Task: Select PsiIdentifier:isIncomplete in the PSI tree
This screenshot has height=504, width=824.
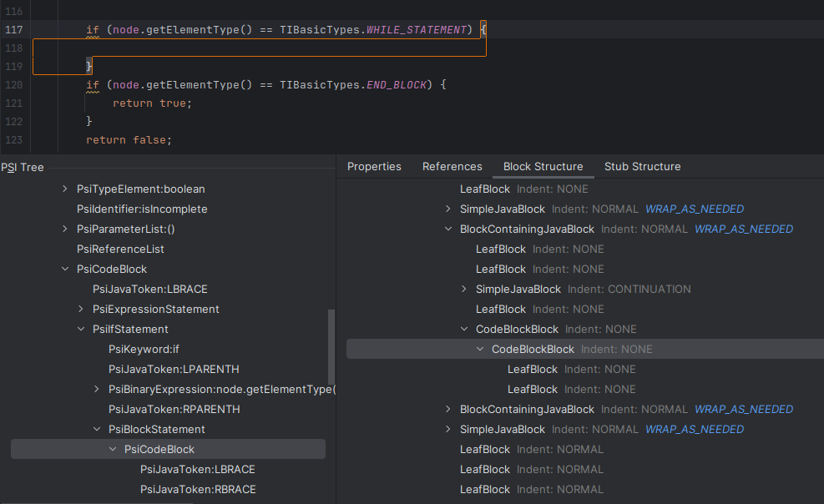Action: coord(142,209)
